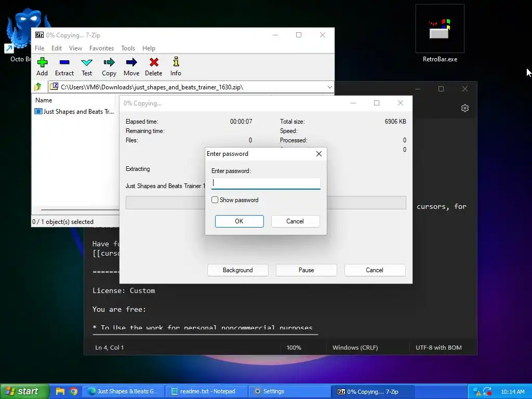Click the Notepad horizontal scrollbar
Screen dimensions: 532x399
pos(205,334)
